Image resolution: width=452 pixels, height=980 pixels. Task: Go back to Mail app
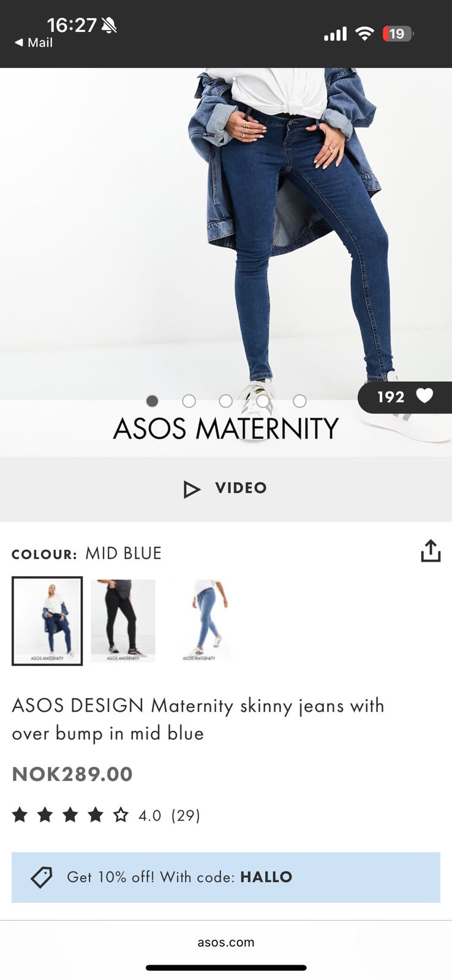(x=34, y=42)
